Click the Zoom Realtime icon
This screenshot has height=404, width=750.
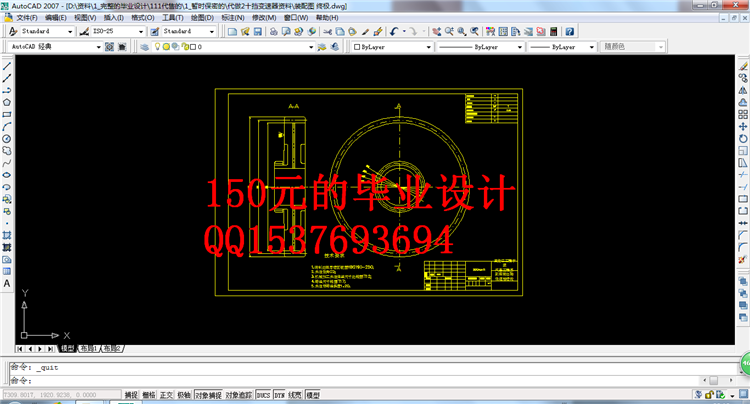(x=449, y=32)
